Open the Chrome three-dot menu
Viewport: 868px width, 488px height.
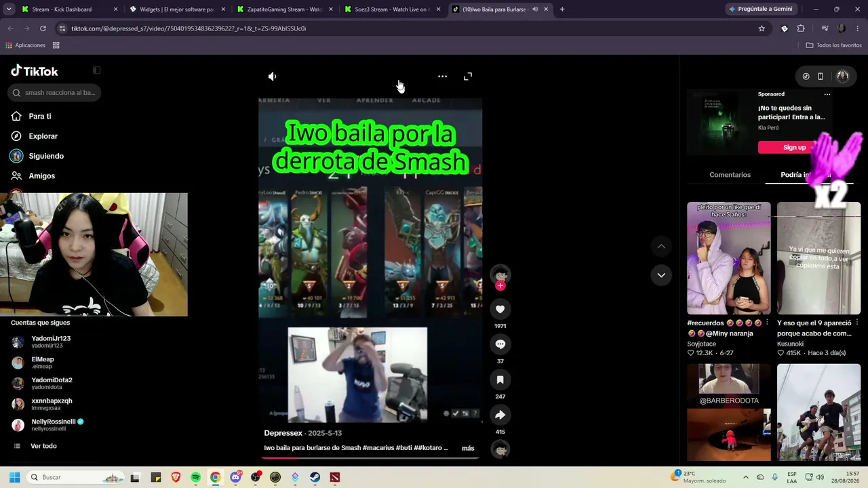(858, 28)
